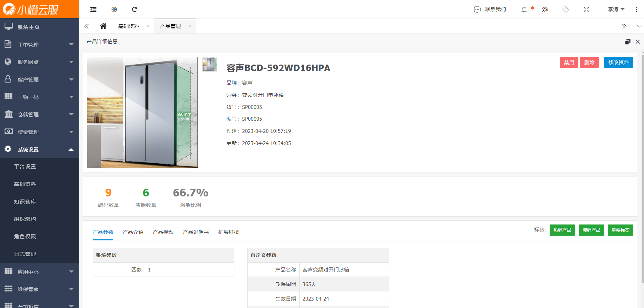Select the small refrigerator thumbnail
This screenshot has width=644, height=308.
click(210, 64)
